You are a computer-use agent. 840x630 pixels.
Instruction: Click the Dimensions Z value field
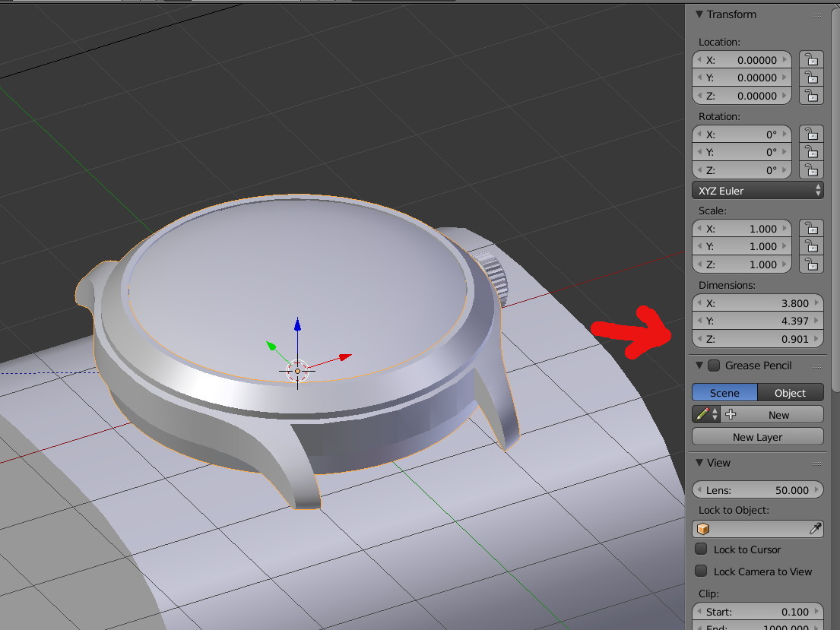(x=757, y=339)
